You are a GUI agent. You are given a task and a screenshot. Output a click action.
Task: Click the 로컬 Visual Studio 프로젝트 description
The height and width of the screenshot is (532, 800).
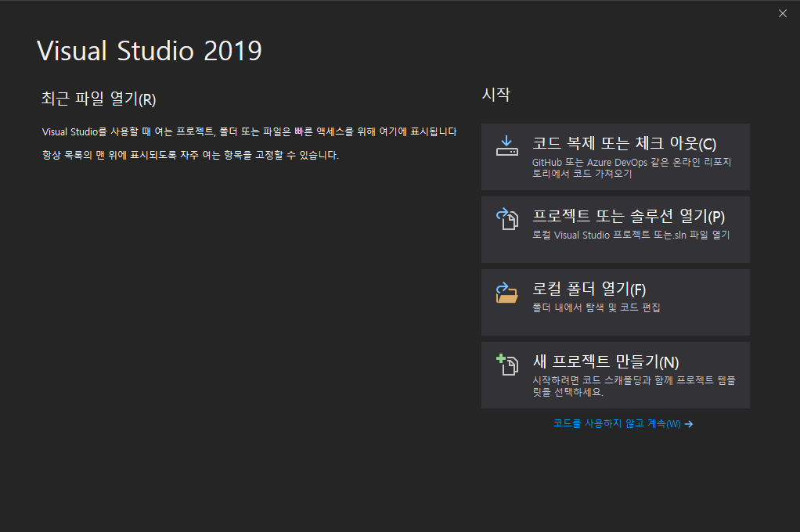[631, 235]
